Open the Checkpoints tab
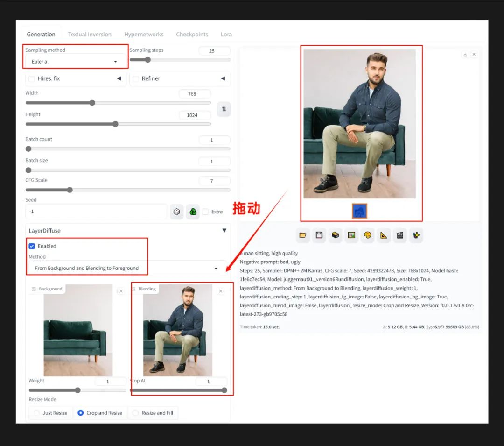504x446 pixels. pos(192,35)
